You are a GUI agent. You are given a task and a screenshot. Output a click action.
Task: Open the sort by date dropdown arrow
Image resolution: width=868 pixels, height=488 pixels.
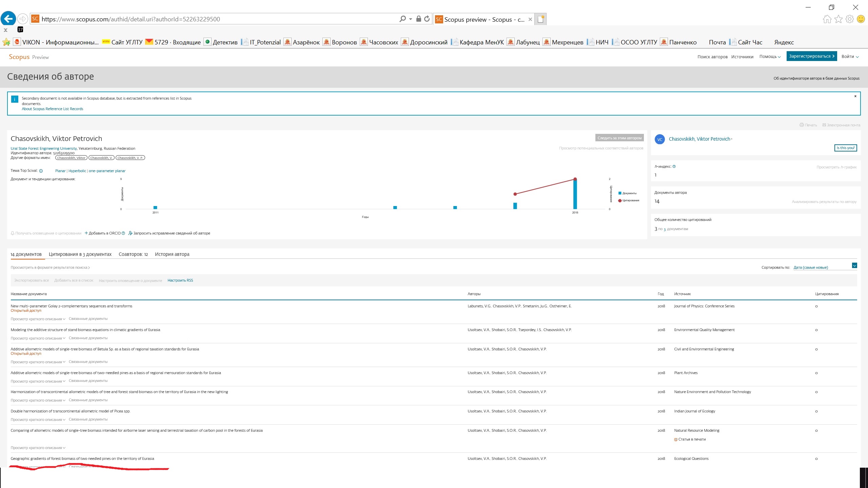click(x=854, y=266)
